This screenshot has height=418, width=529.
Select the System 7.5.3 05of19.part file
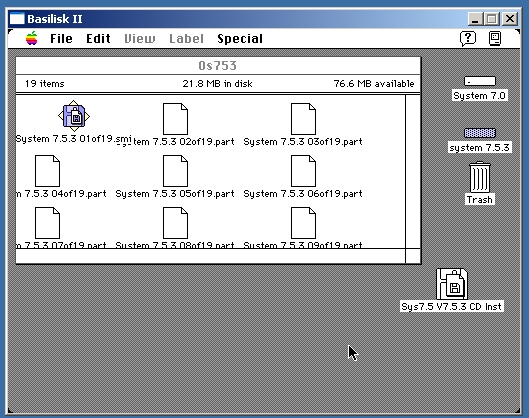click(x=175, y=171)
